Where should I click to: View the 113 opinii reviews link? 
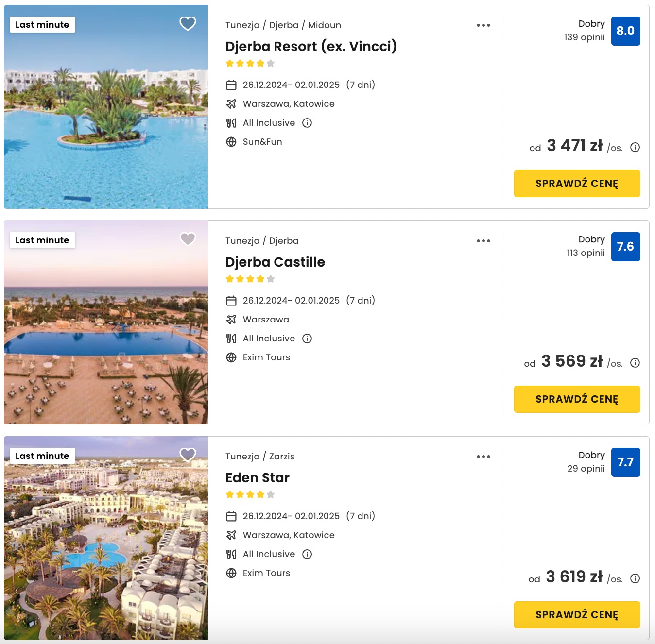(586, 253)
